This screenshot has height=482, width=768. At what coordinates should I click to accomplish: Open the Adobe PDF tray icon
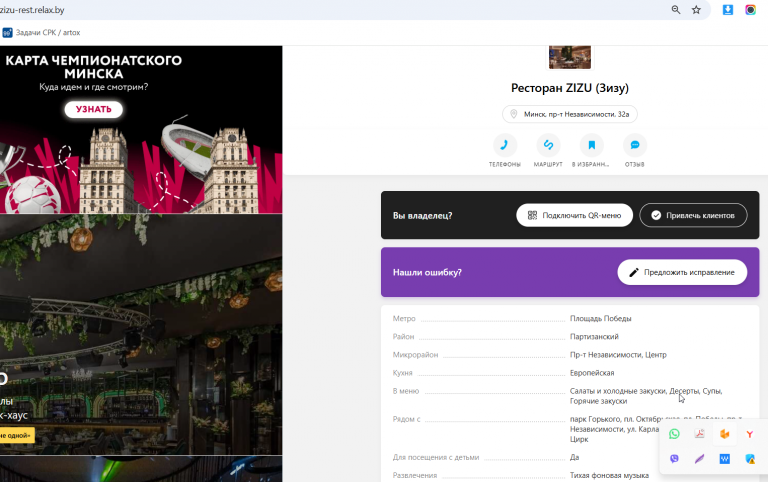point(699,434)
